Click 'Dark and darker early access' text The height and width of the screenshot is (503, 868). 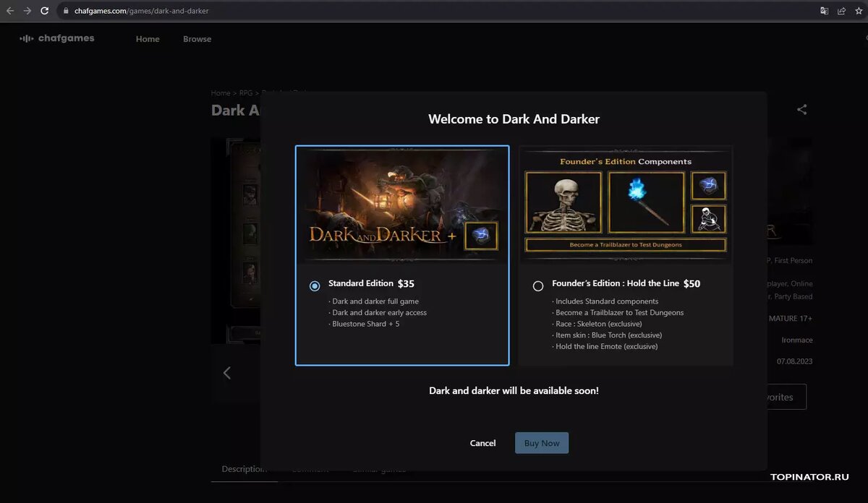click(x=378, y=313)
